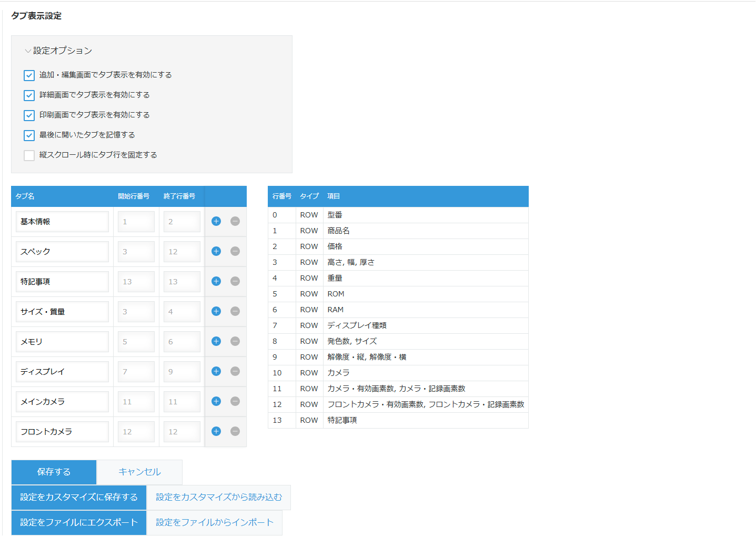Click the end row number field for ディスプレイ
This screenshot has height=536, width=756.
[x=182, y=372]
